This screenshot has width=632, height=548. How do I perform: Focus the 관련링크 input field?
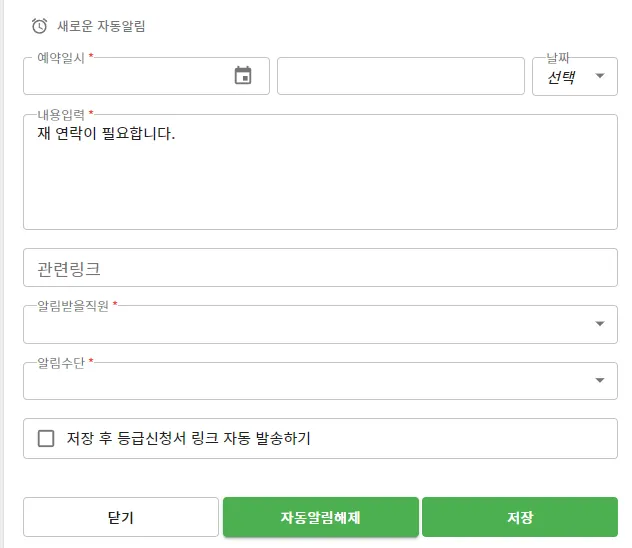[x=320, y=268]
